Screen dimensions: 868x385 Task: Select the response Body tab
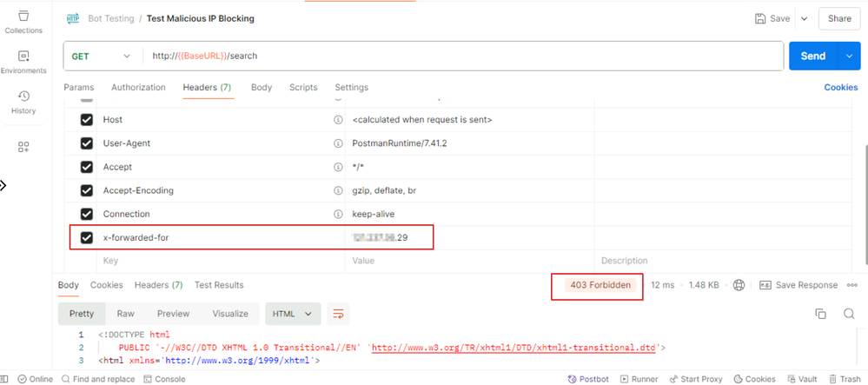(x=68, y=285)
